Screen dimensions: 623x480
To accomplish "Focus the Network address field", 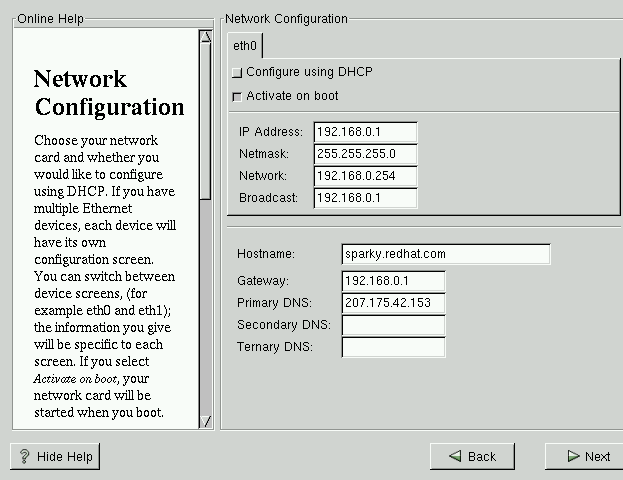I will pos(365,176).
